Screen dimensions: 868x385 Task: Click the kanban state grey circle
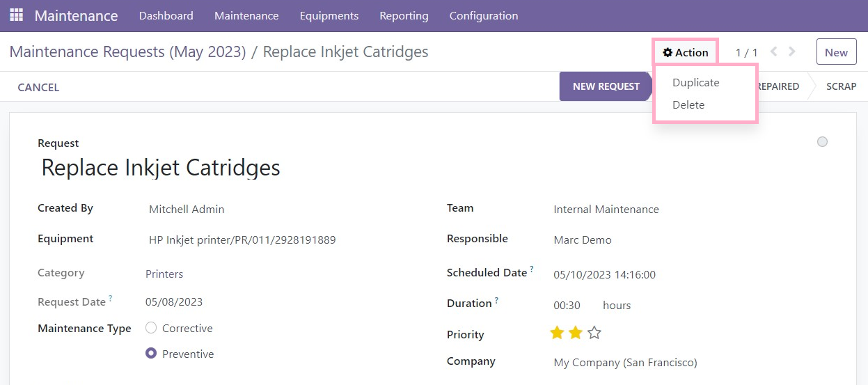pos(822,142)
